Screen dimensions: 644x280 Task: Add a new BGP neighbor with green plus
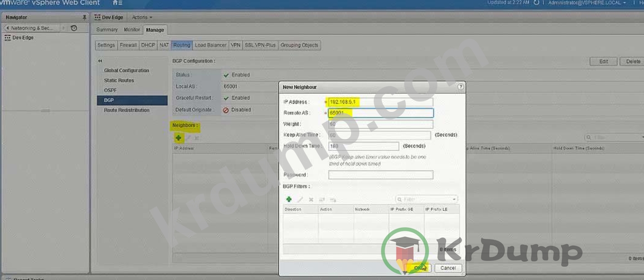[x=179, y=138]
